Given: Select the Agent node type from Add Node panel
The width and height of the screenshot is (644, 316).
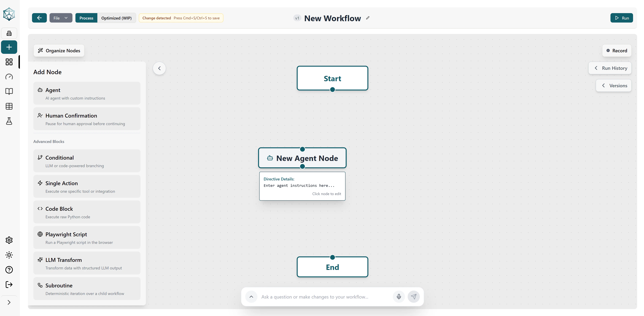Looking at the screenshot, I should 87,93.
